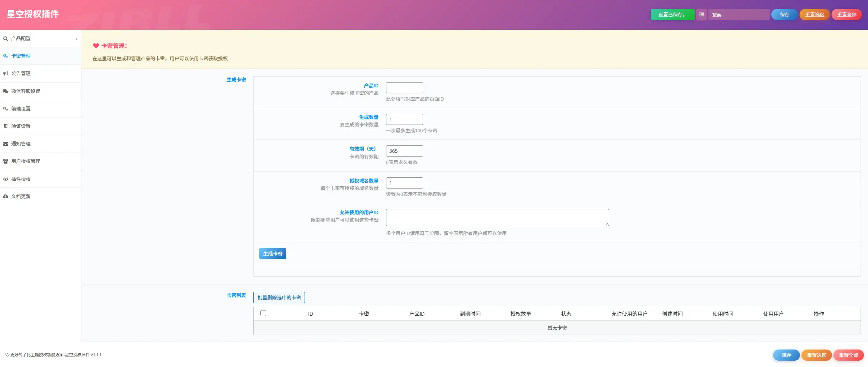Click 批量删除选中的卡密 button
The width and height of the screenshot is (868, 367).
pos(279,297)
